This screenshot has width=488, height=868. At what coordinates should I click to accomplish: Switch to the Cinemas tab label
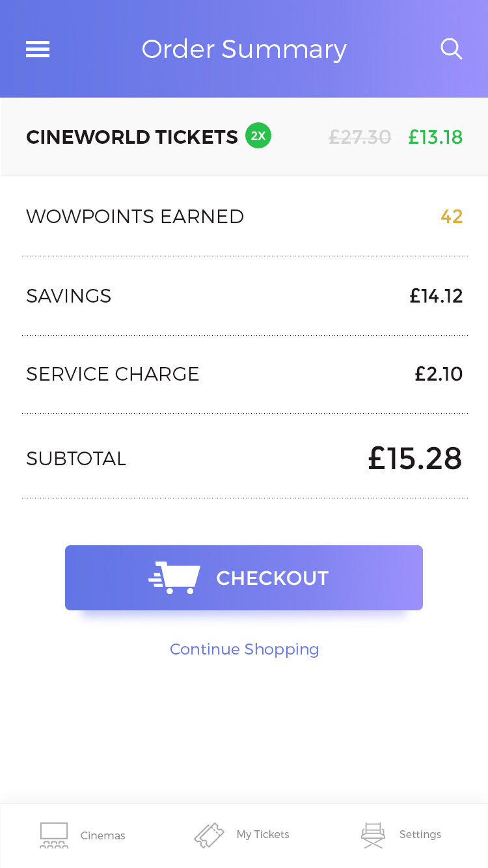(103, 835)
